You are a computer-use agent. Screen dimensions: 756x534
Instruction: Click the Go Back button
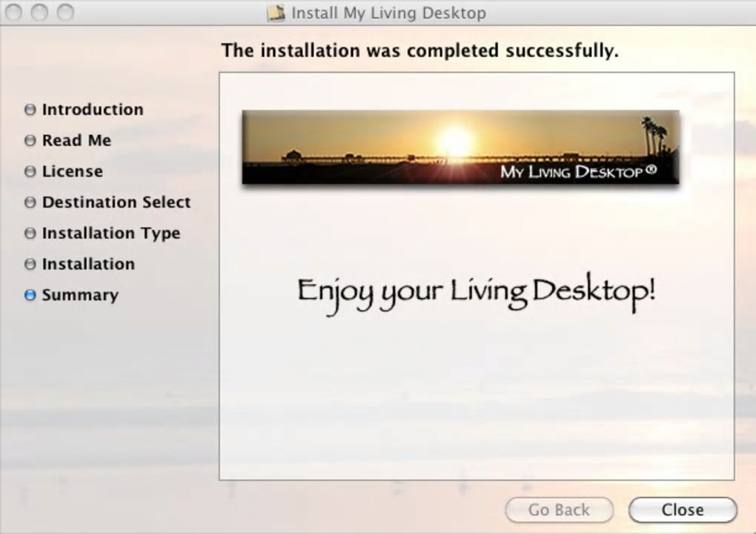[x=560, y=510]
